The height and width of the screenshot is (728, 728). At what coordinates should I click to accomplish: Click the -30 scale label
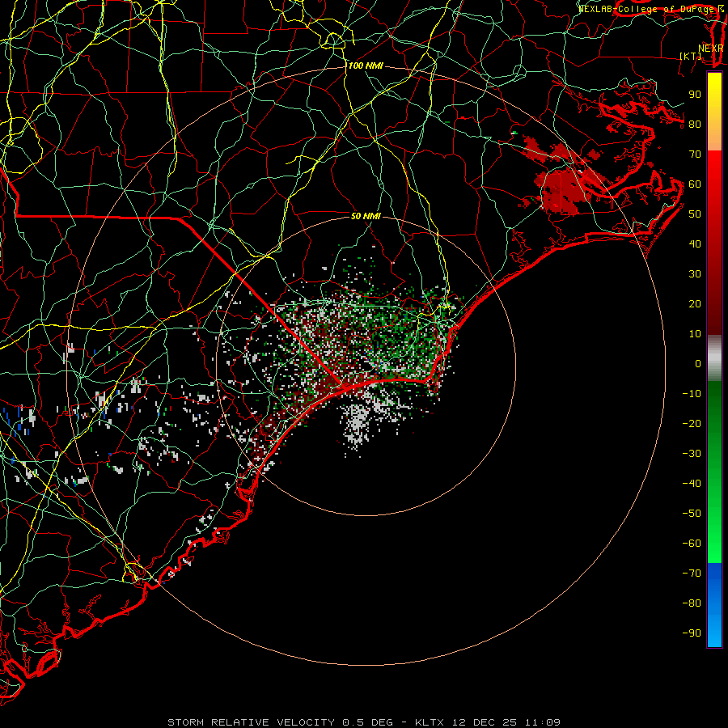click(x=692, y=454)
